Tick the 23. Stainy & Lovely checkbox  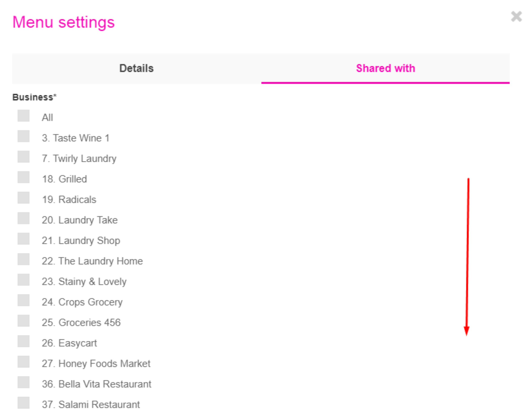coord(23,280)
